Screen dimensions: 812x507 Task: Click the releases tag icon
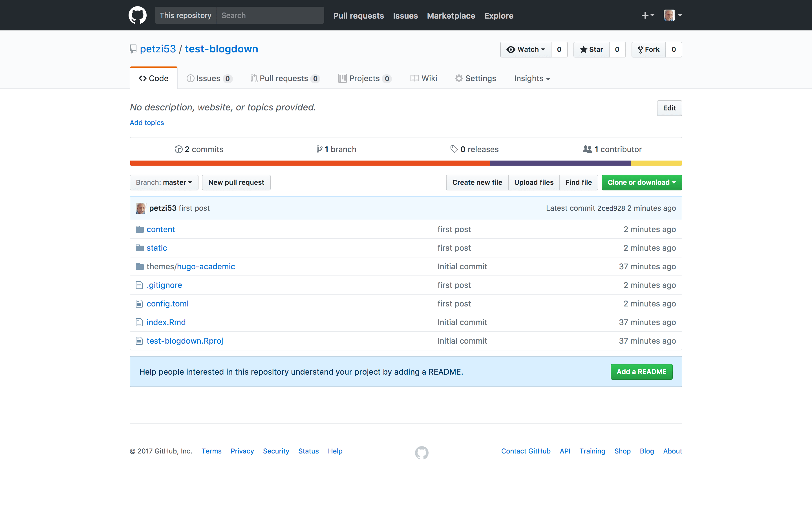[x=454, y=149]
